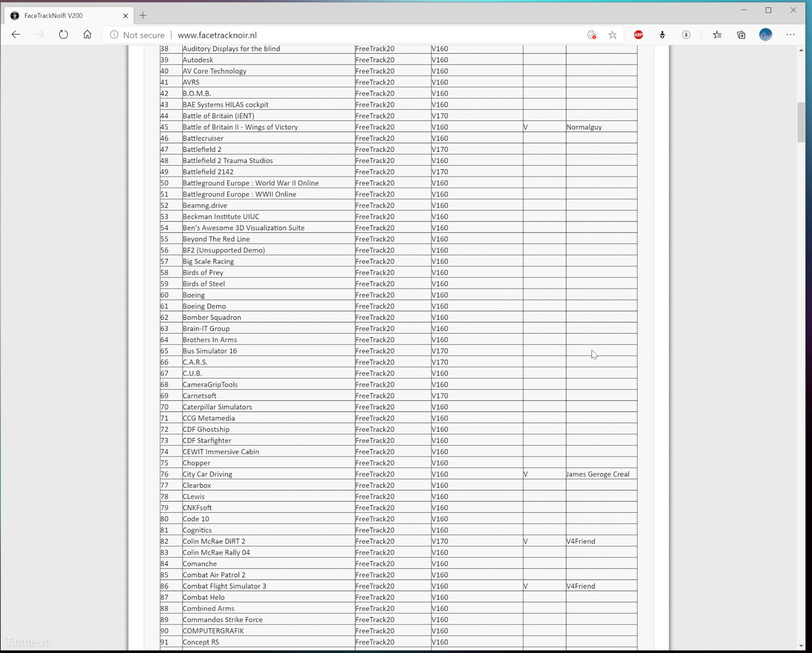Viewport: 812px width, 653px height.
Task: Click 'CameraGripTools' entry
Action: click(x=210, y=385)
